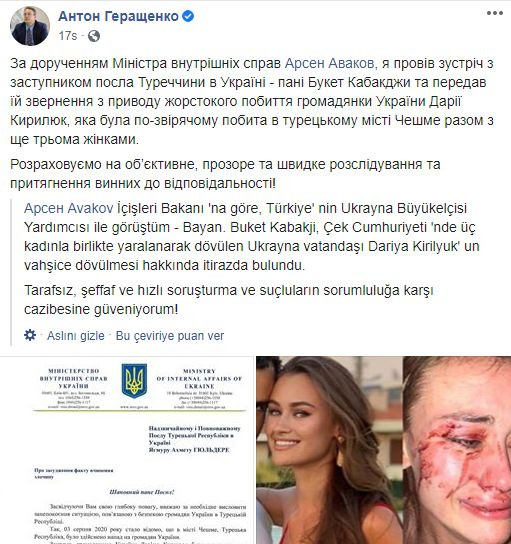The height and width of the screenshot is (544, 511).
Task: Open Арсен Аваков tagged profile link
Action: (x=329, y=63)
